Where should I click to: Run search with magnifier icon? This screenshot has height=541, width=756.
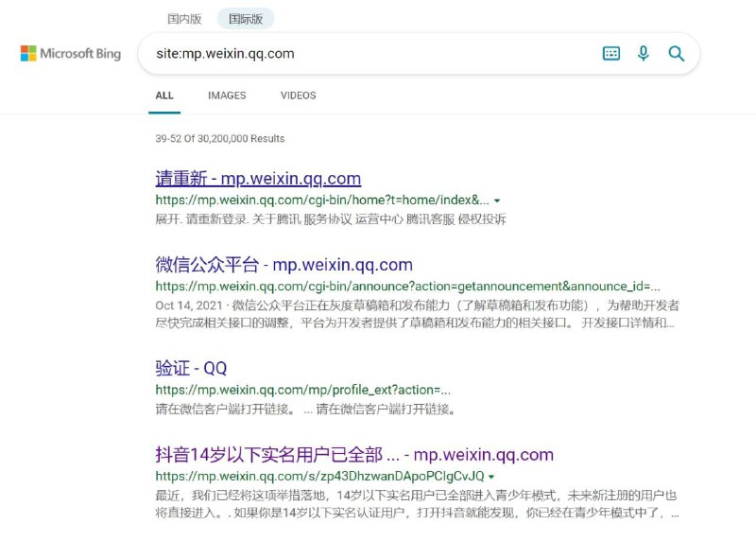[x=676, y=53]
